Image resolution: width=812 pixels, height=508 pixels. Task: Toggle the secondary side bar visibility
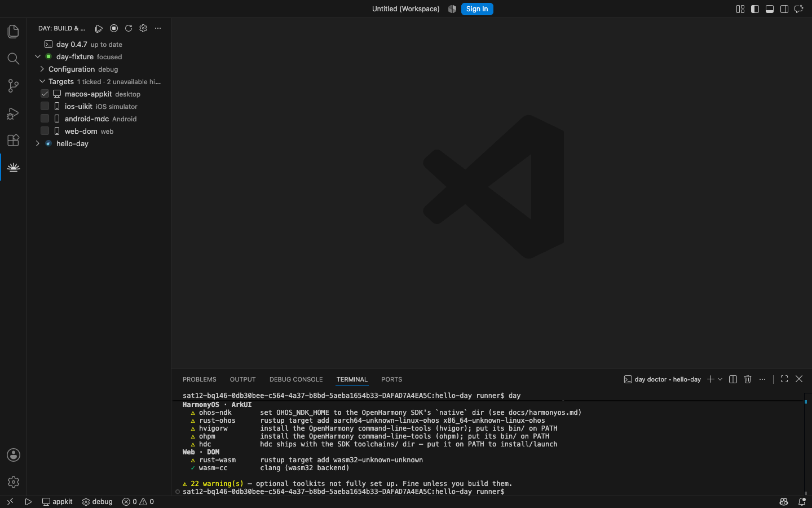[x=784, y=9]
